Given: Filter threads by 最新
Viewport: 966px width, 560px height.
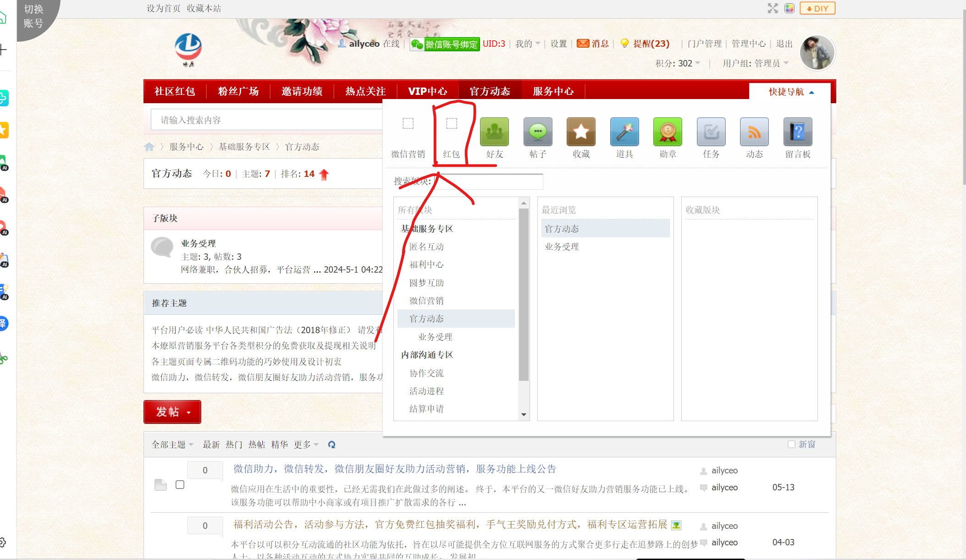Looking at the screenshot, I should click(x=211, y=445).
